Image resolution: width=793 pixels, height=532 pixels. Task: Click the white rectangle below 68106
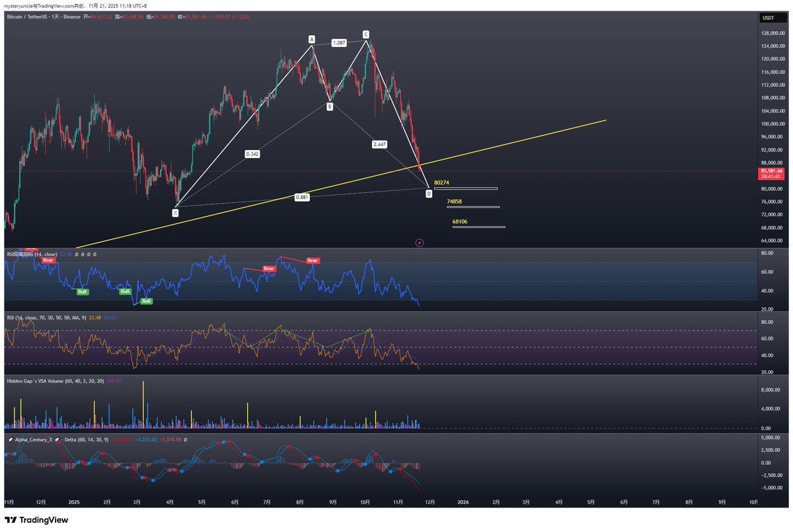pos(479,227)
